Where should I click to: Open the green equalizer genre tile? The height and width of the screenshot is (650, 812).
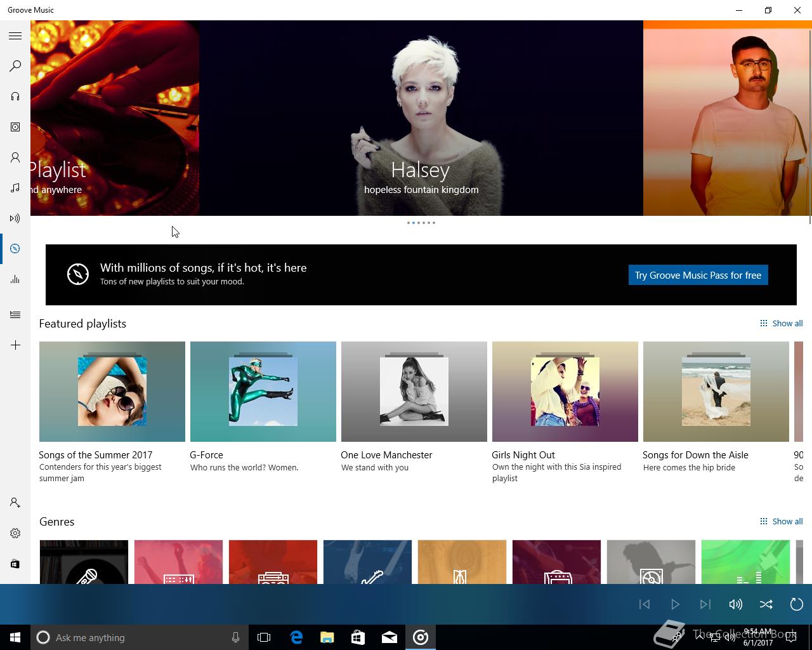point(745,562)
